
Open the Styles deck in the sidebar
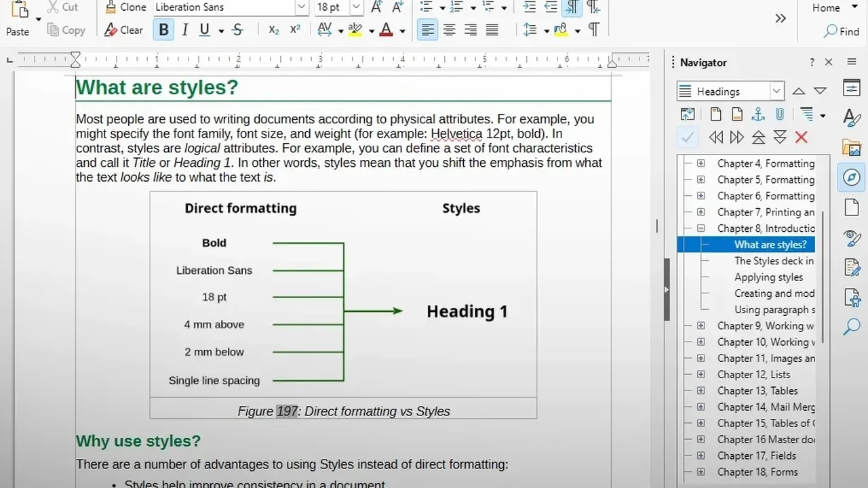click(852, 117)
